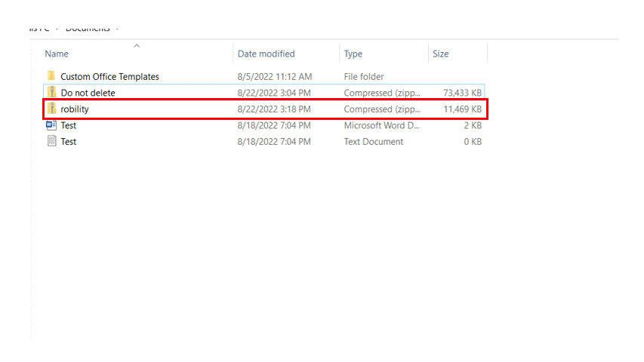Click the Custom Office Templates folder icon
644x362 pixels.
[51, 76]
